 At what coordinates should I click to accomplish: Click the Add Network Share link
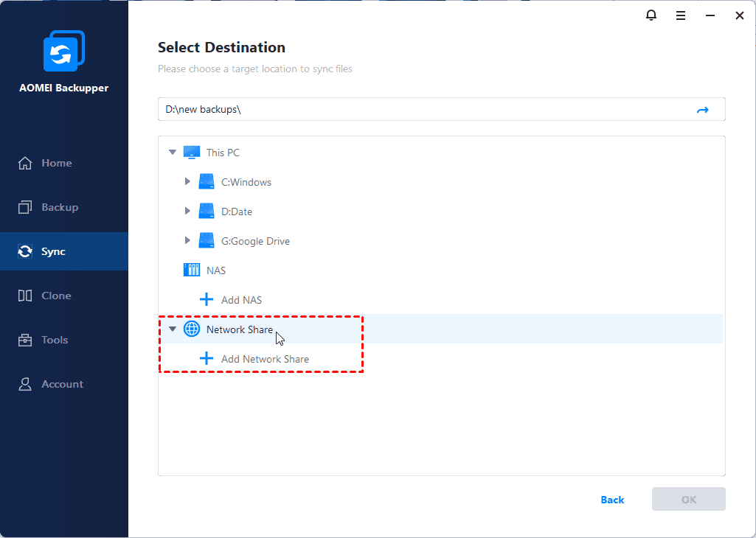tap(265, 359)
